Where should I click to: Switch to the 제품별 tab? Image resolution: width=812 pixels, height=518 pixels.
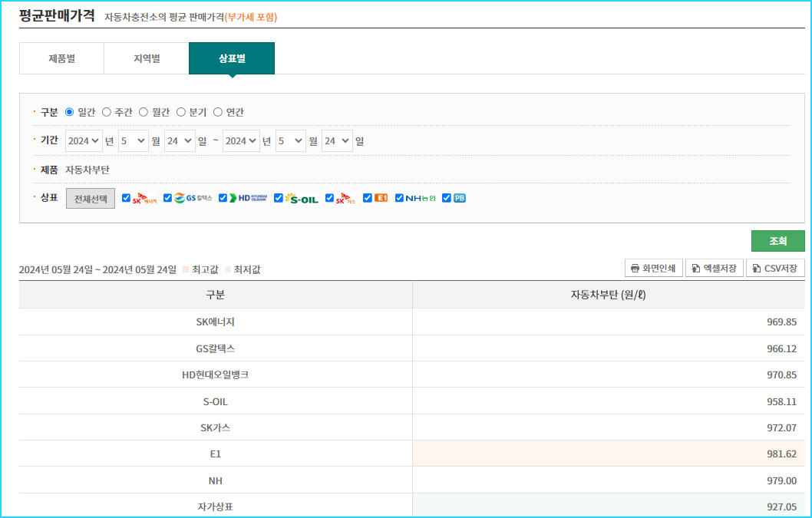click(61, 58)
